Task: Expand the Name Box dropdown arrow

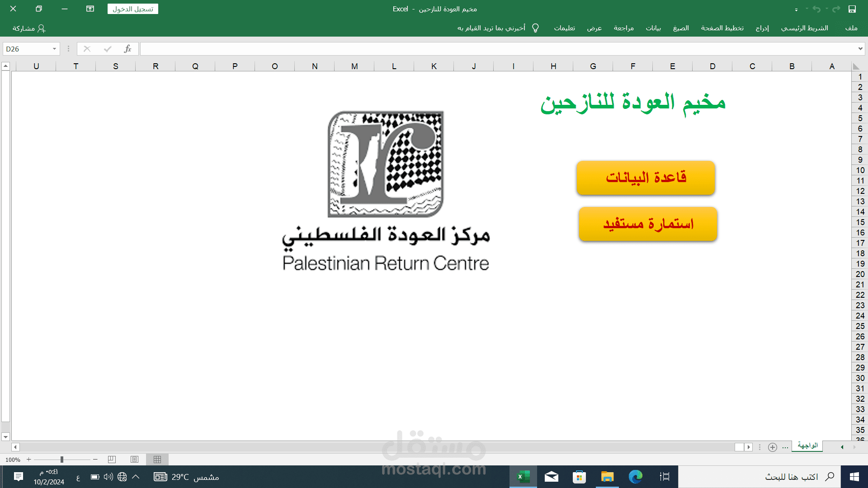Action: click(x=54, y=49)
